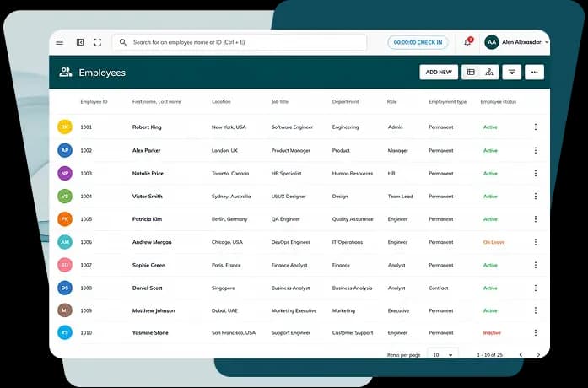588x388 pixels.
Task: Click '1 - 10 of 25' pagination text
Action: (490, 354)
